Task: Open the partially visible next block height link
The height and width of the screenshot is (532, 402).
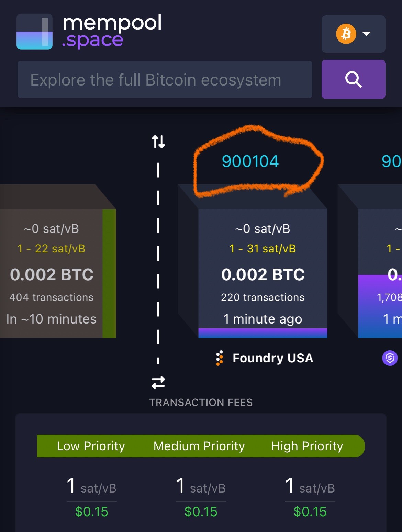Action: [x=391, y=161]
